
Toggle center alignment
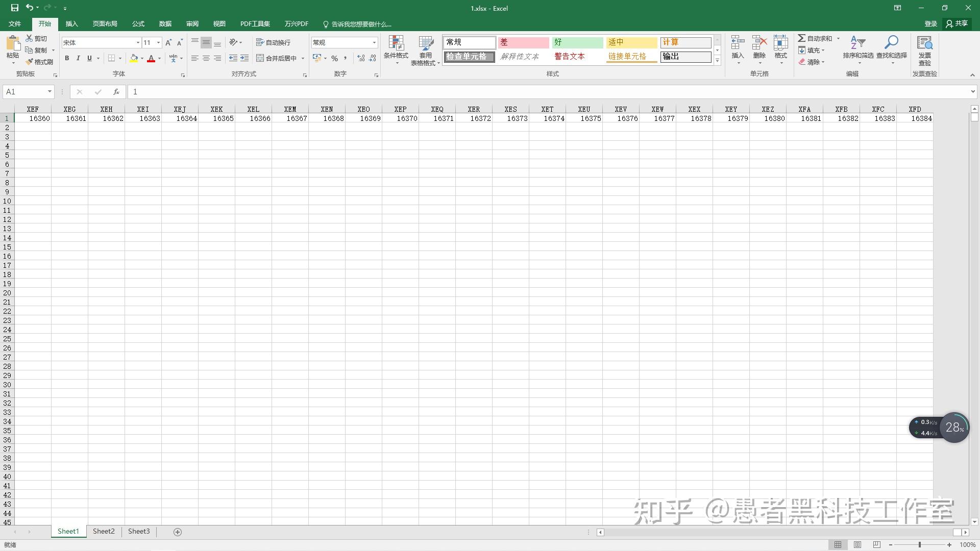pyautogui.click(x=206, y=58)
